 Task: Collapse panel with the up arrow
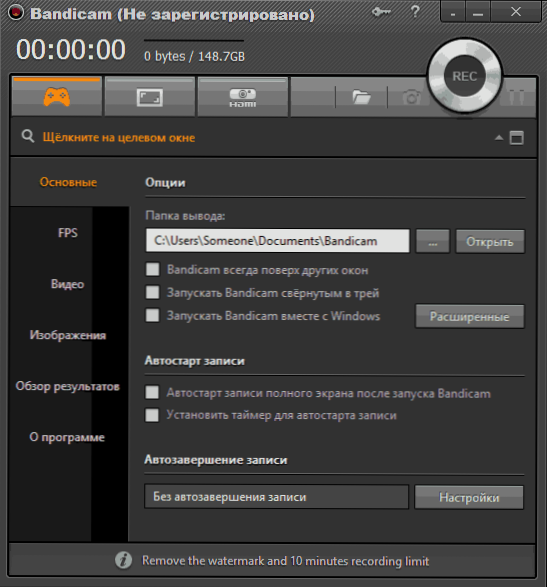click(x=499, y=137)
